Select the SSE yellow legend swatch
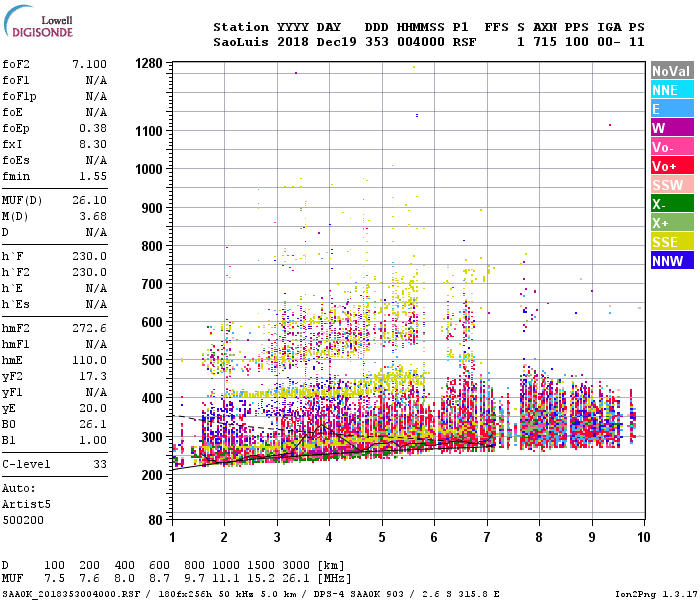 672,242
